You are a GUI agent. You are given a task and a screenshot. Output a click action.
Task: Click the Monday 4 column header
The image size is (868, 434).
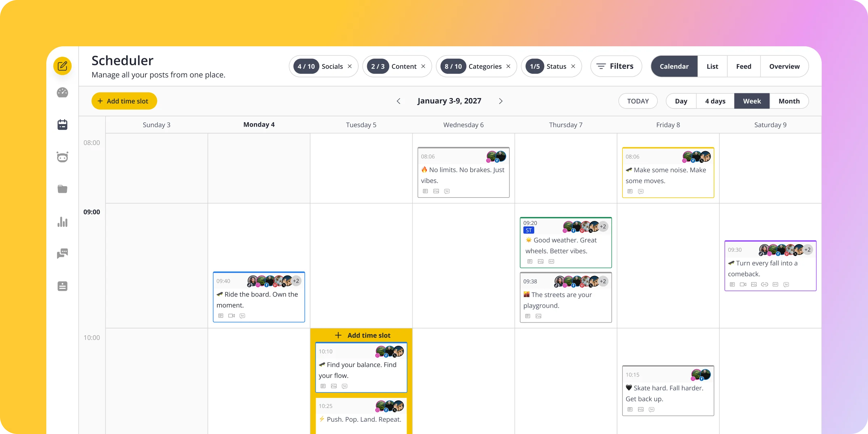259,124
